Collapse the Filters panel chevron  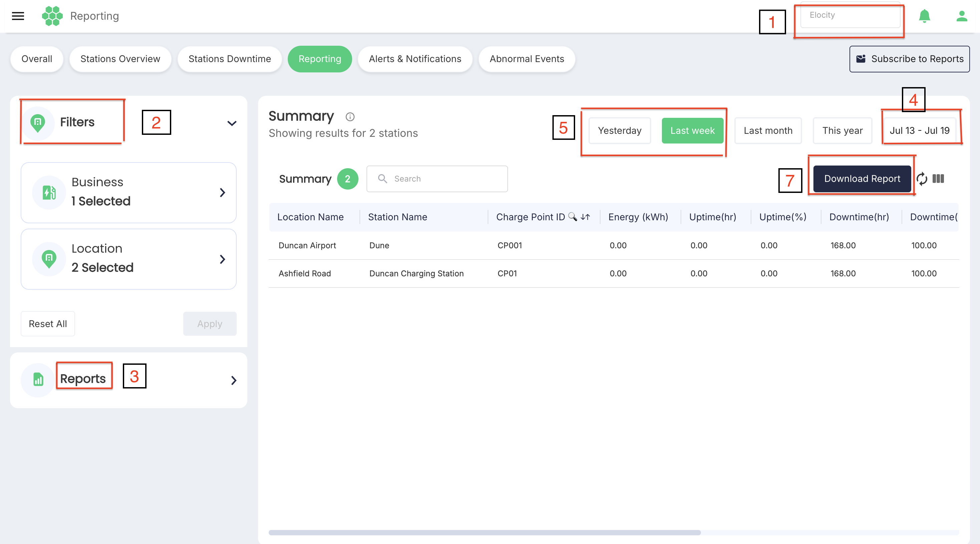[x=232, y=123]
